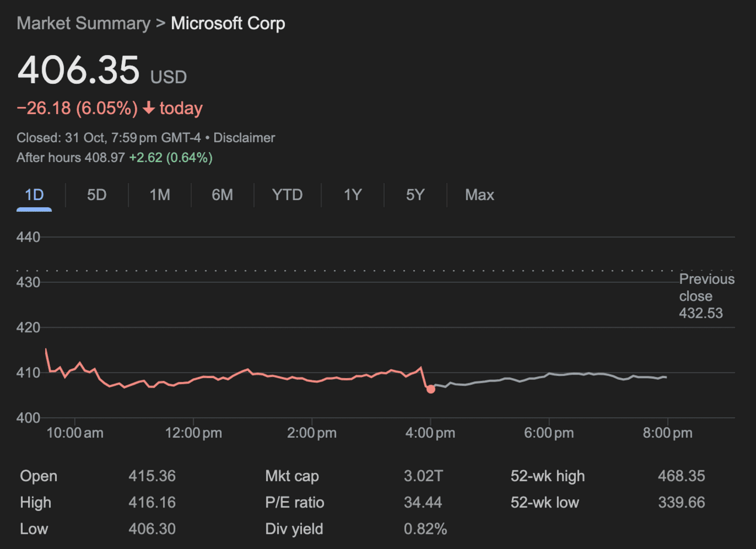
Task: Open the 1M chart range
Action: pyautogui.click(x=160, y=195)
